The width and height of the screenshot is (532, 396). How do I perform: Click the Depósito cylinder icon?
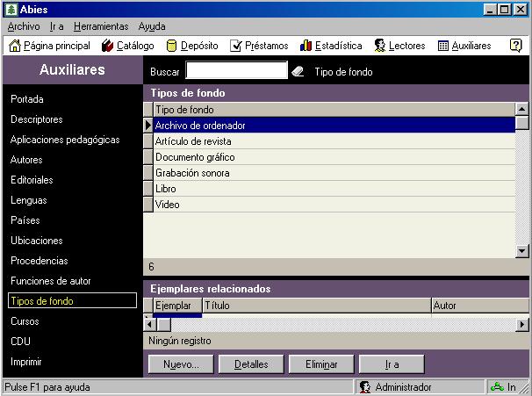click(x=172, y=46)
